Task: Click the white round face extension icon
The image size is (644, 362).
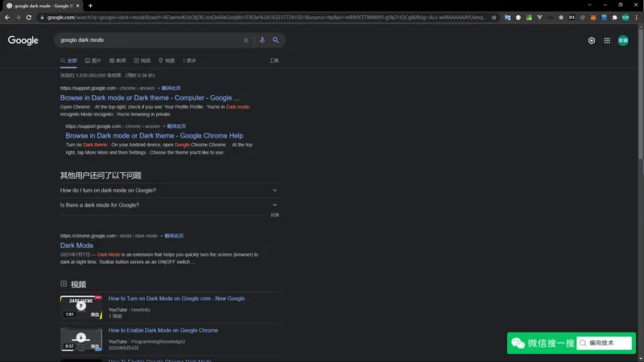Action: [x=518, y=17]
